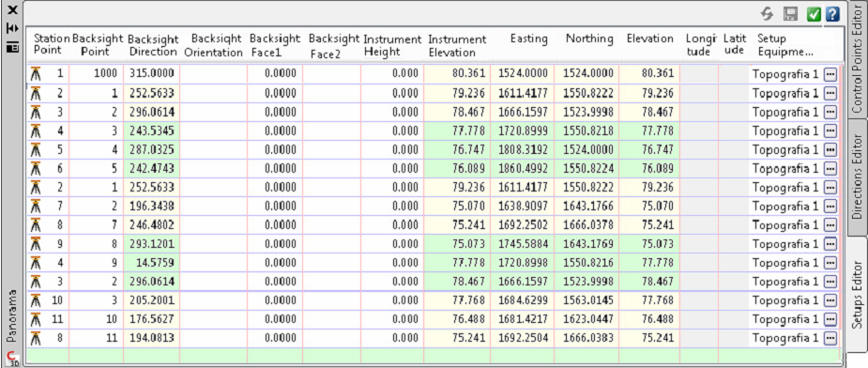Click the Instrument Height column header

point(392,45)
